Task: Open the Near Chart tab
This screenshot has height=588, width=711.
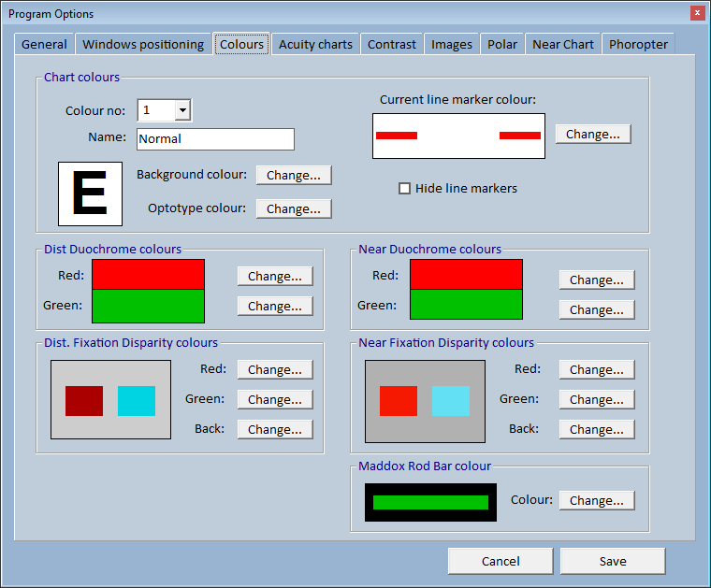Action: pyautogui.click(x=563, y=44)
